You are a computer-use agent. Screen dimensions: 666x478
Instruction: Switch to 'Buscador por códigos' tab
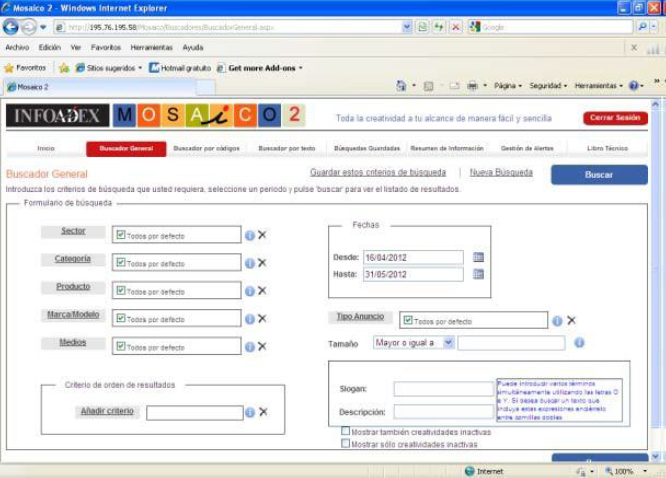206,148
